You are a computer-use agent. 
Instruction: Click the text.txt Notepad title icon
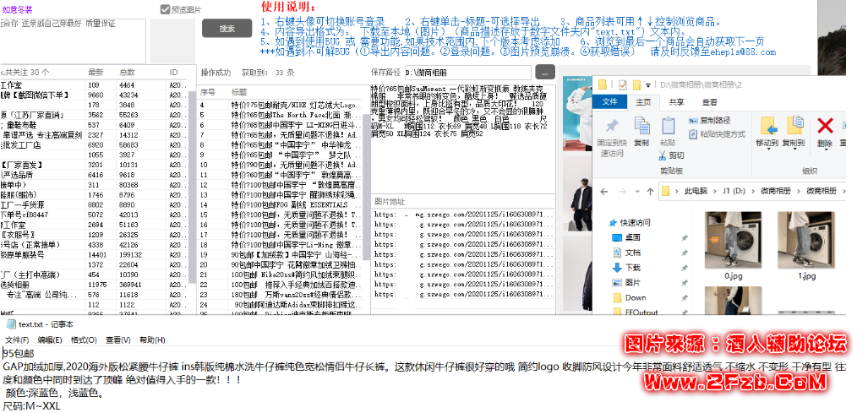click(x=10, y=324)
